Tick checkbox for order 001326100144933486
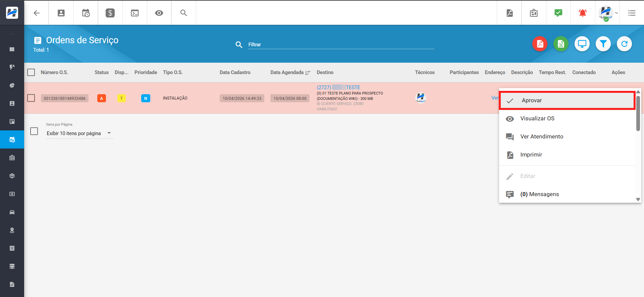The height and width of the screenshot is (297, 644). [x=31, y=98]
